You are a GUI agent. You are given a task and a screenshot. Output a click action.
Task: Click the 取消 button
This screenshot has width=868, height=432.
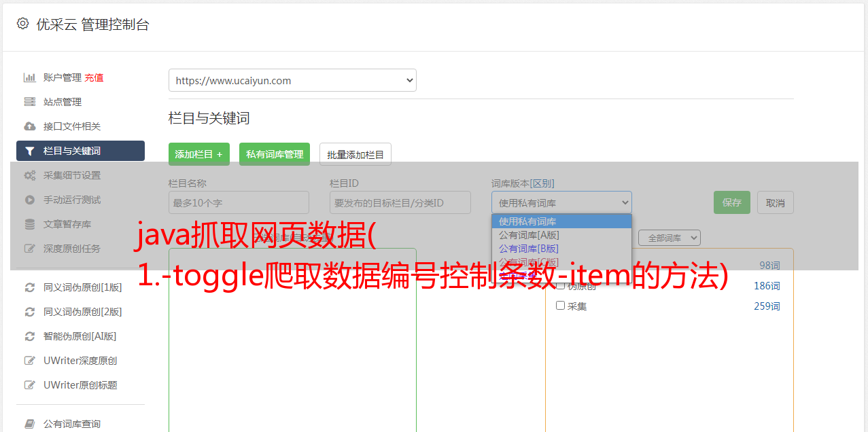tap(776, 202)
